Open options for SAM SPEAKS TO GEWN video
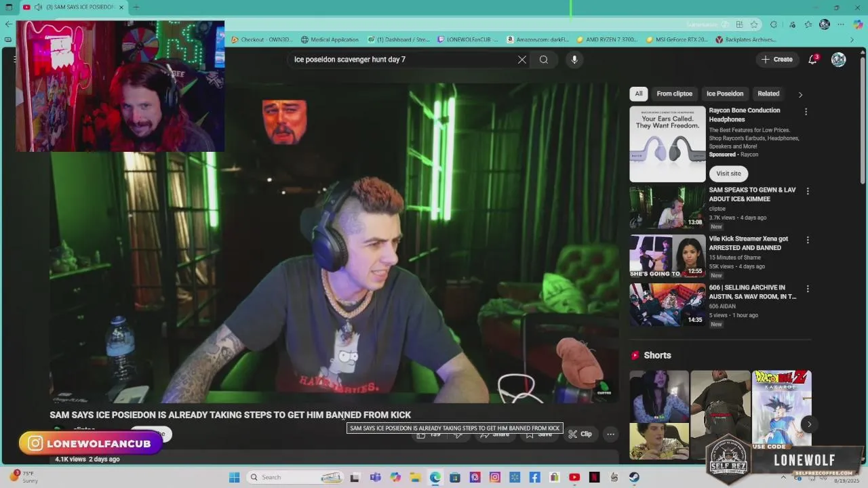868x488 pixels. pyautogui.click(x=807, y=192)
